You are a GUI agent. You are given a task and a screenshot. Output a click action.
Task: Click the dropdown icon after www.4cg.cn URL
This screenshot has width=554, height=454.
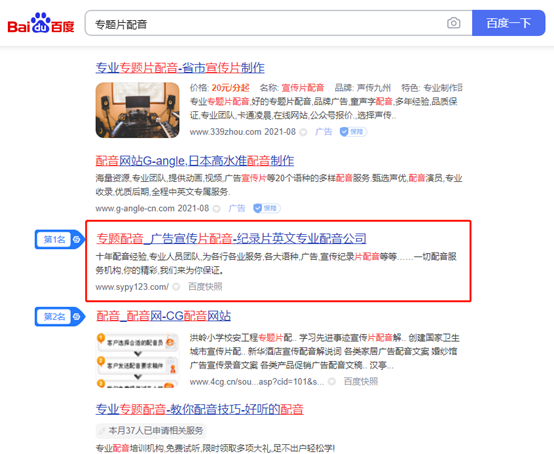tap(331, 382)
